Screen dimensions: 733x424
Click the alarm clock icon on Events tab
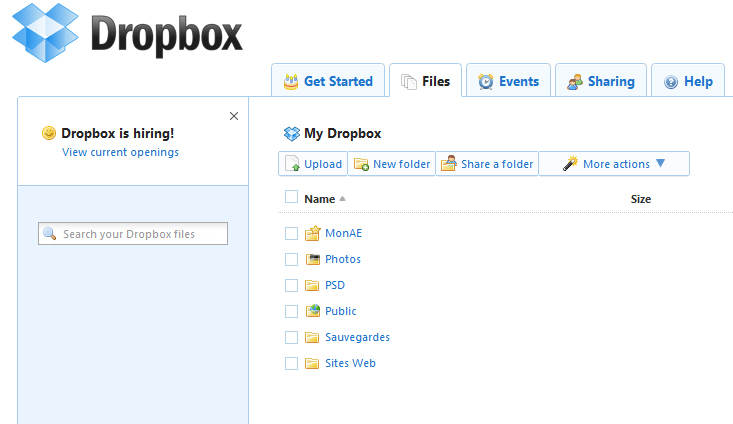[x=486, y=82]
